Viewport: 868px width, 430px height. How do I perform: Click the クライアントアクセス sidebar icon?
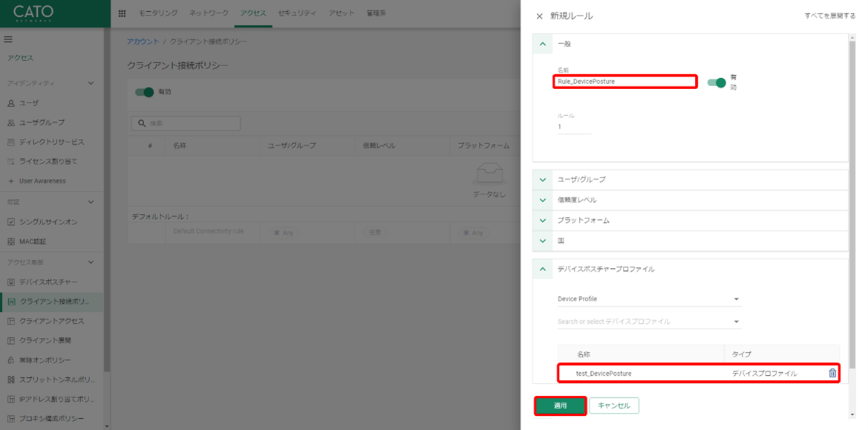[11, 321]
